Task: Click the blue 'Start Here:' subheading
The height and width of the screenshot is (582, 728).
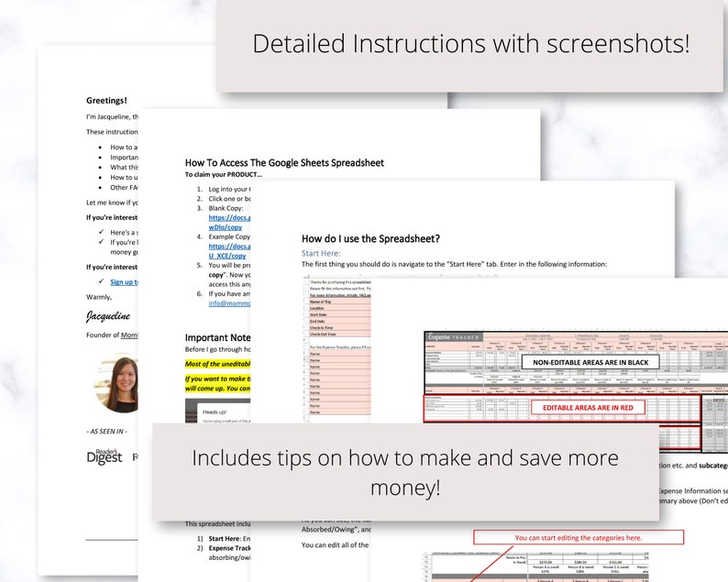Action: [x=321, y=253]
